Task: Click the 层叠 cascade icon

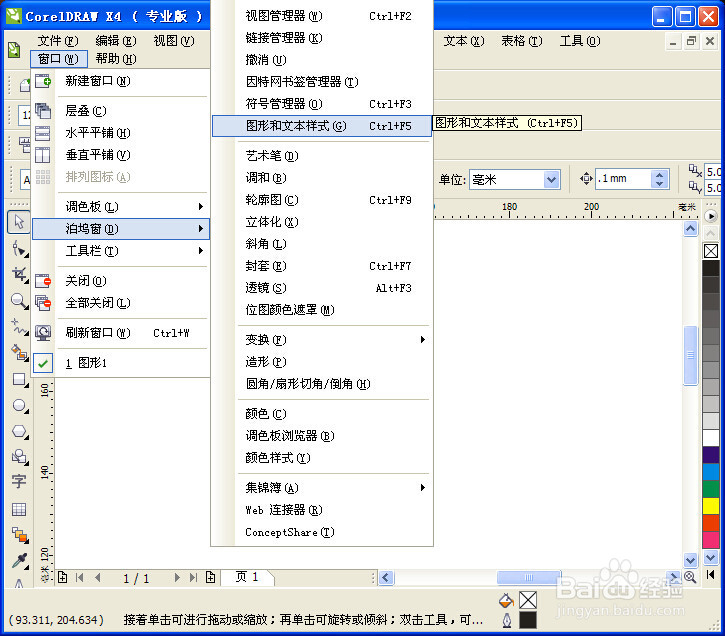Action: point(43,111)
